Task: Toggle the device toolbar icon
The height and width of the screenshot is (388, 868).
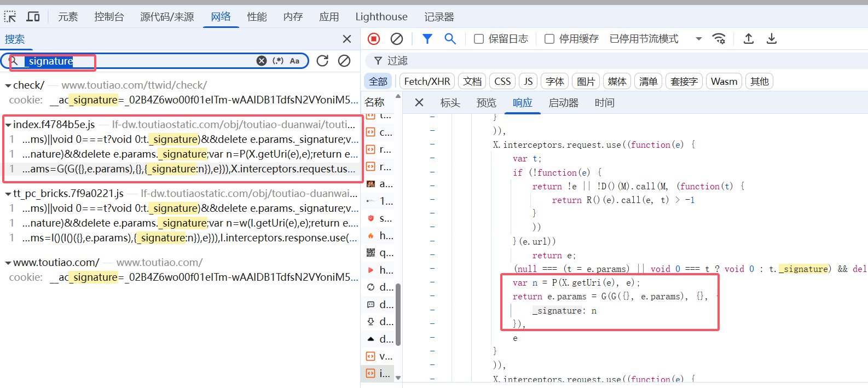Action: (x=33, y=16)
